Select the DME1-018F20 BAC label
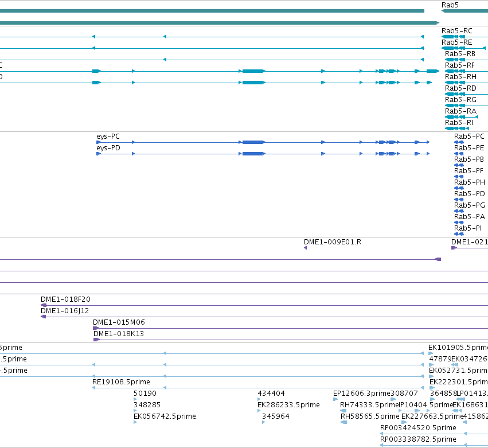Screen dimensions: 488x448 point(65,299)
